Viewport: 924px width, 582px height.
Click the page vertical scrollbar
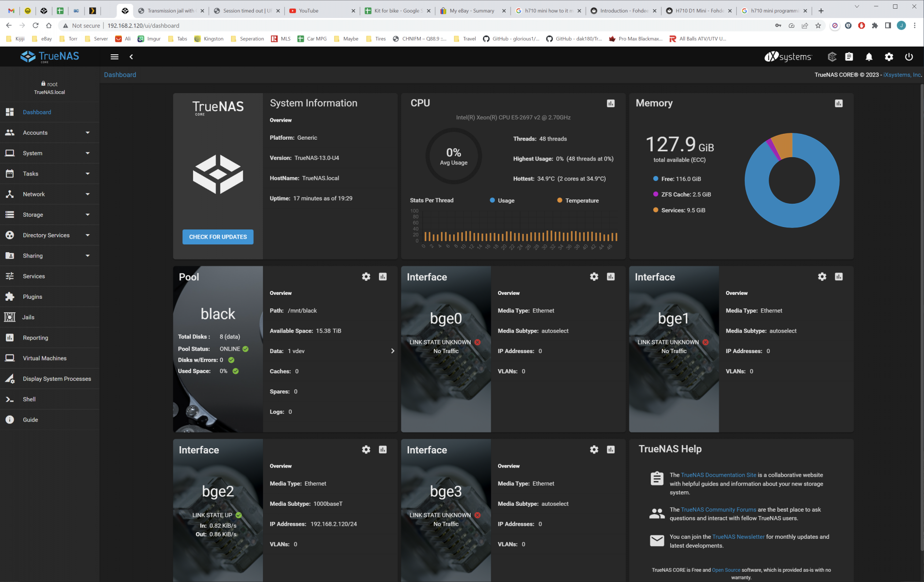[922, 318]
